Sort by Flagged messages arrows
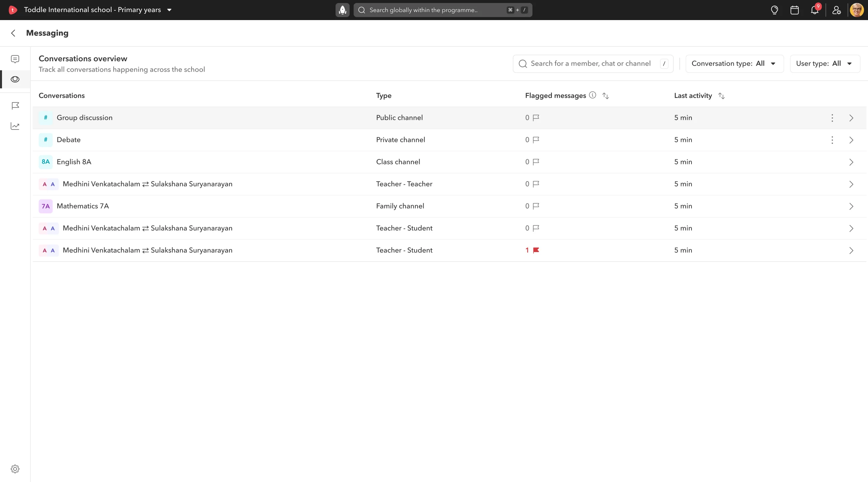This screenshot has width=868, height=482. (x=605, y=96)
